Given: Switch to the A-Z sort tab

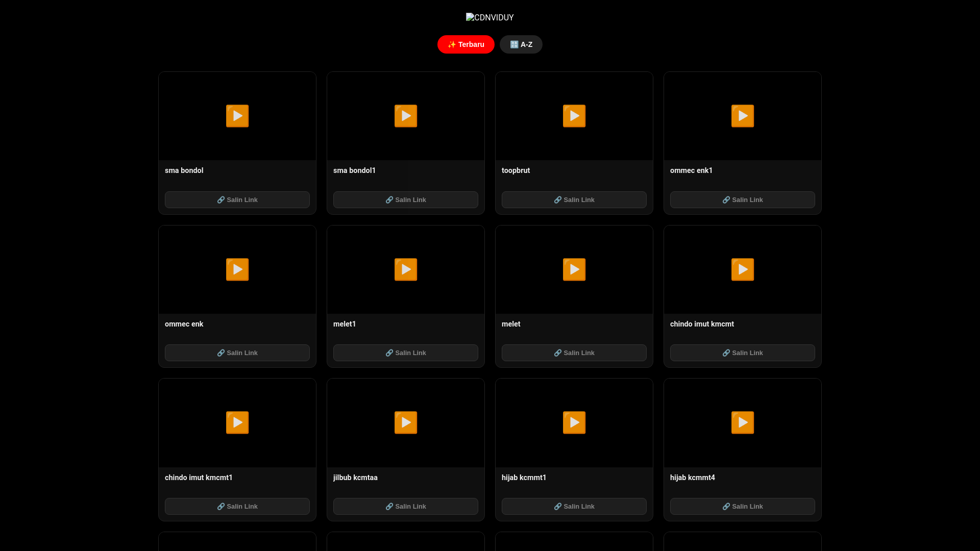Looking at the screenshot, I should 521,44.
